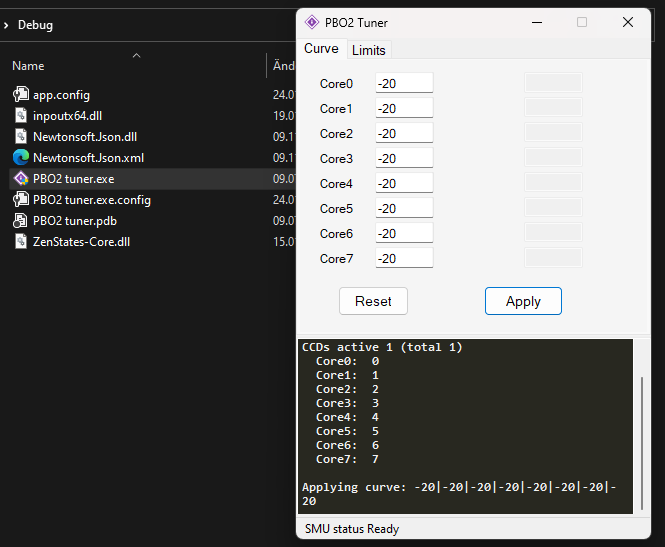Click the 'Applying curve' log line
Image resolution: width=665 pixels, height=547 pixels.
point(459,494)
